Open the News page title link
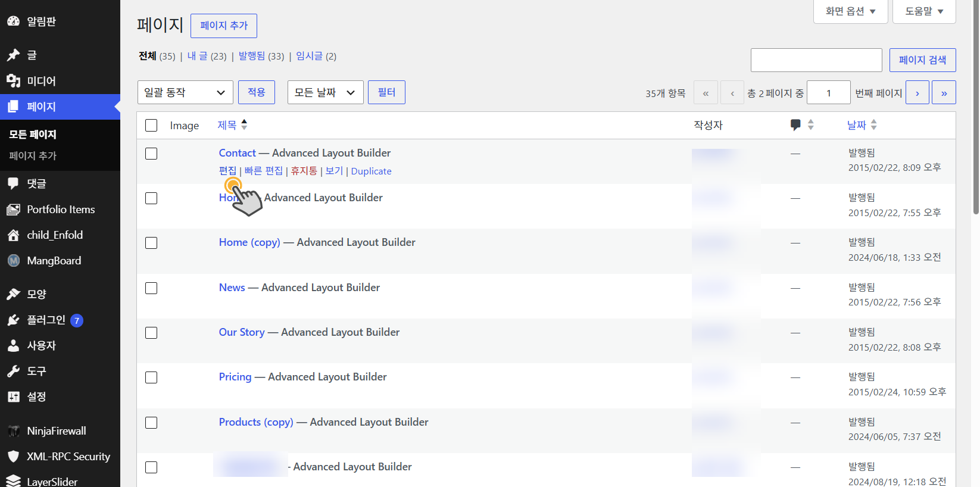This screenshot has width=980, height=487. click(232, 288)
